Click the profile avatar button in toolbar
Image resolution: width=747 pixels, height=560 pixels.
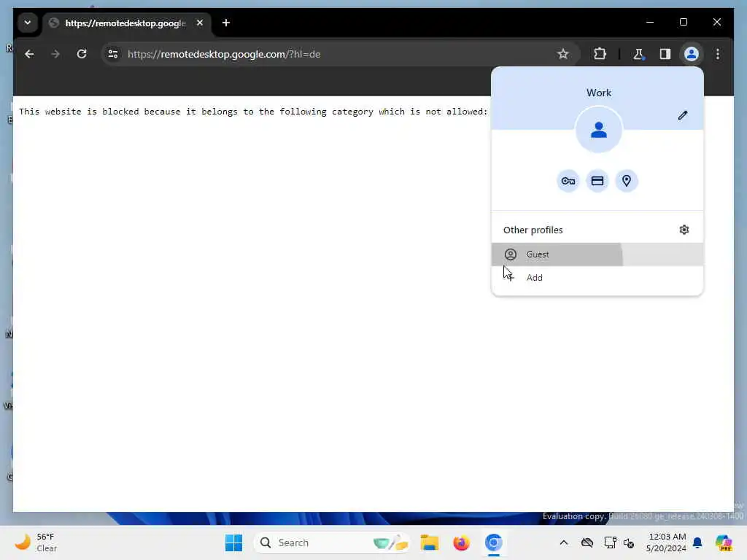(692, 54)
